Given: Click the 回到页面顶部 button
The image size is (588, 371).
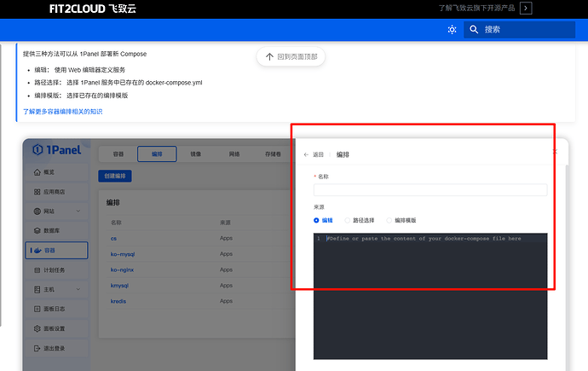Looking at the screenshot, I should point(290,57).
